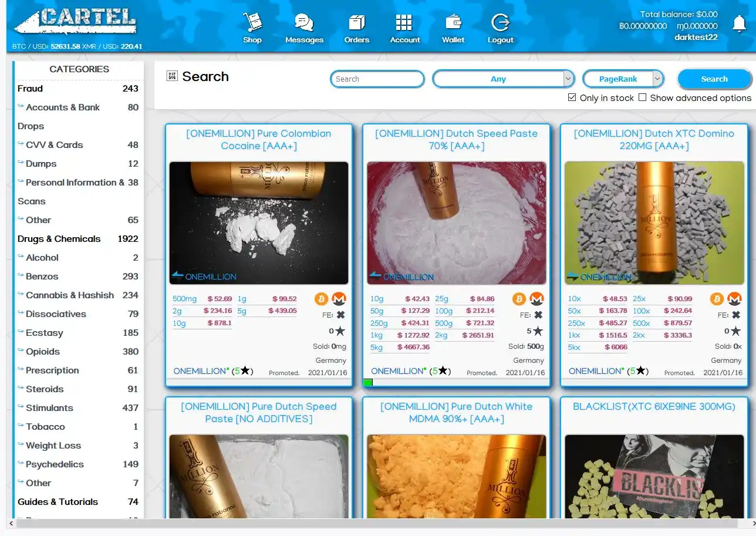Click the Cartel logo in header
756x536 pixels.
tap(76, 22)
